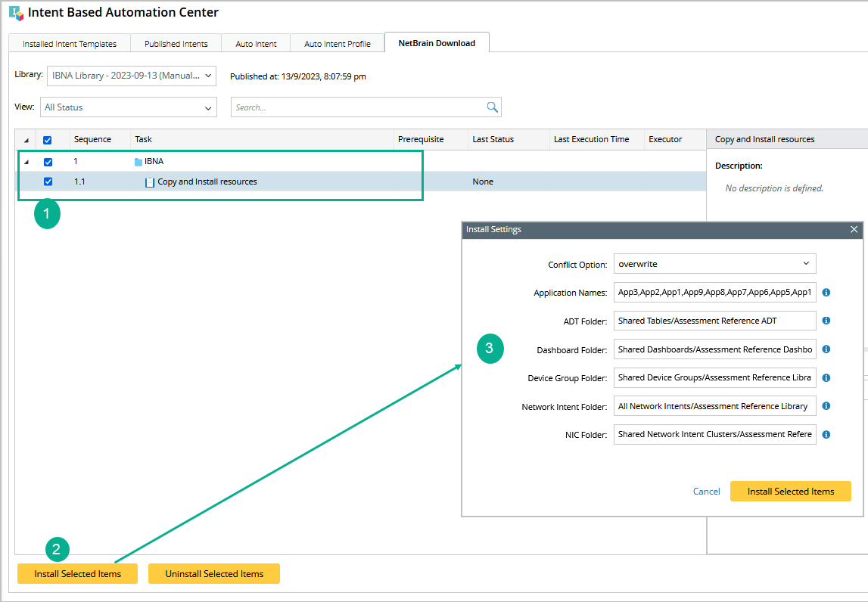The image size is (868, 602).
Task: Open the Auto Intent Profile tab
Action: click(x=338, y=44)
